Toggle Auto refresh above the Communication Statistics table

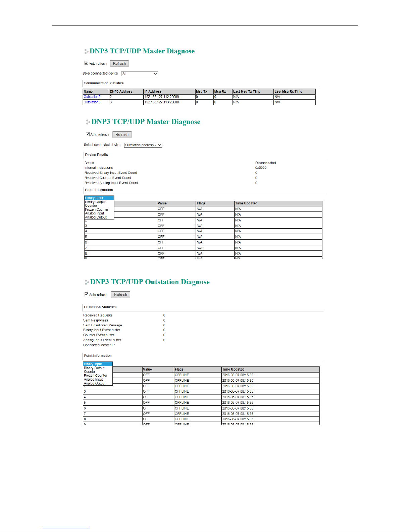pyautogui.click(x=86, y=63)
